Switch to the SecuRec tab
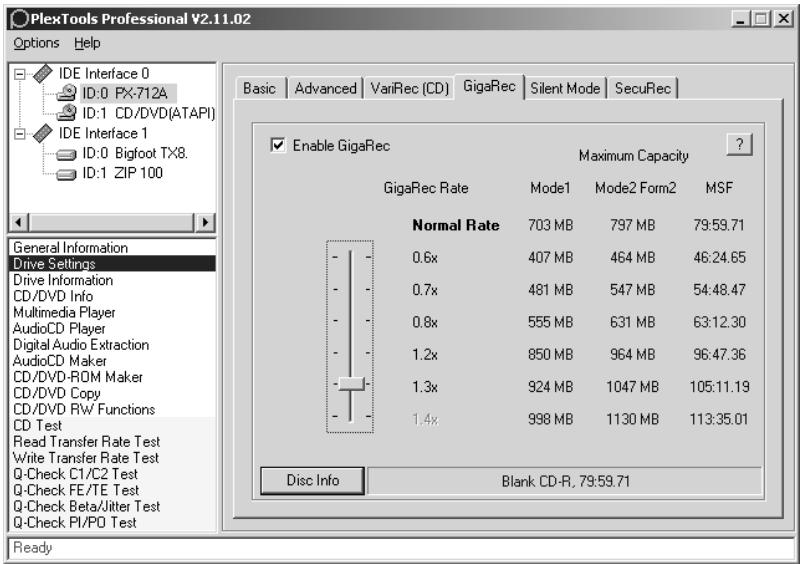This screenshot has height=564, width=801. pos(643,88)
